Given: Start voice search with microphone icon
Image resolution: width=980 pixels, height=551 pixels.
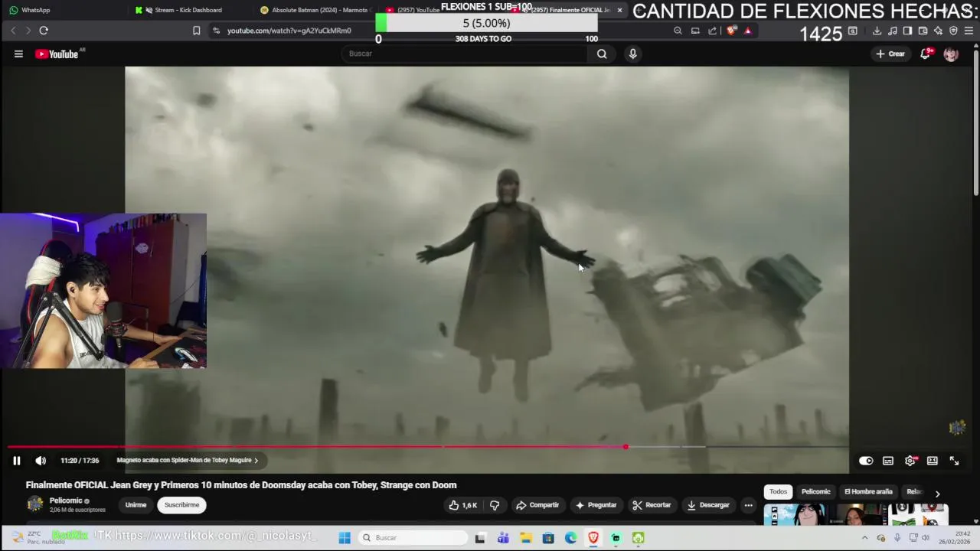Looking at the screenshot, I should [632, 54].
